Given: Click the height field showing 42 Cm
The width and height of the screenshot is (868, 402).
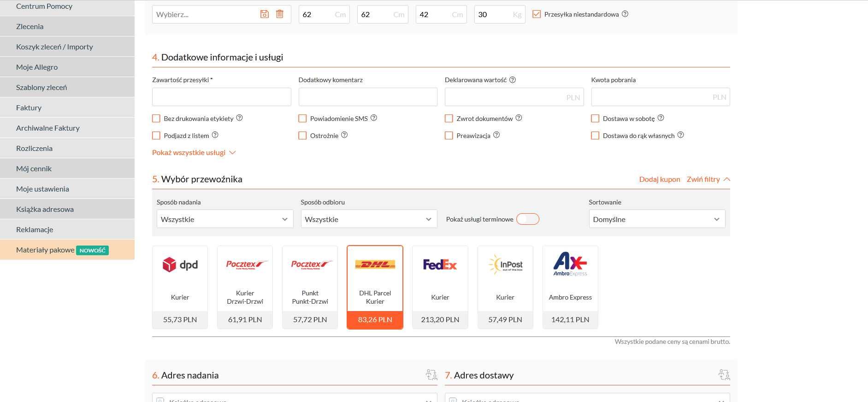Looking at the screenshot, I should click(441, 14).
